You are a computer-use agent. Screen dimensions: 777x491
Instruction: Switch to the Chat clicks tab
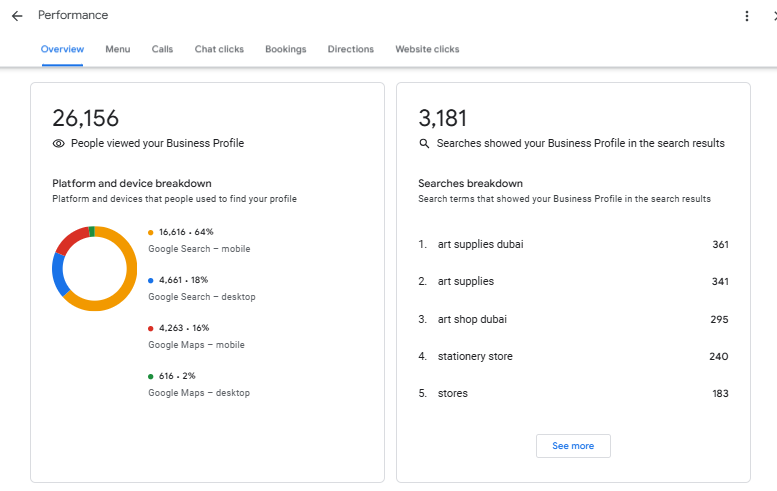tap(219, 49)
